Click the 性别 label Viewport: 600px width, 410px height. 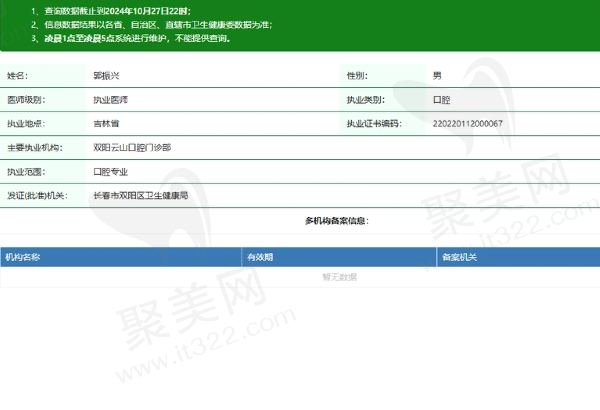pyautogui.click(x=357, y=75)
